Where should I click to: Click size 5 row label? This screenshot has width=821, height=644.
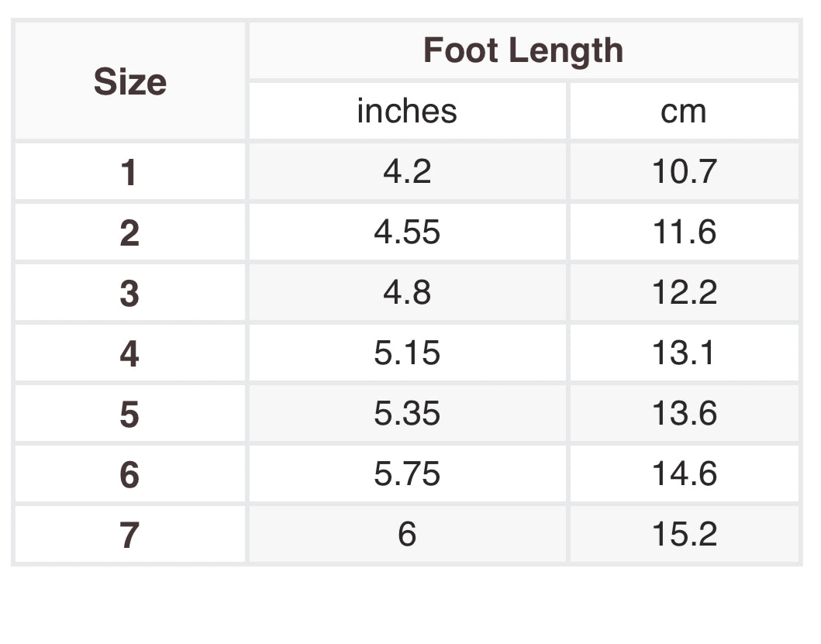click(129, 414)
